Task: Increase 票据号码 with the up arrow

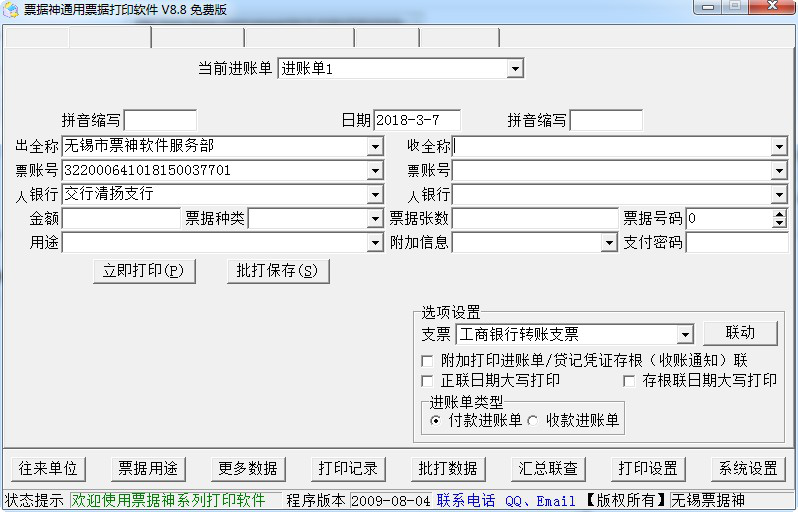Action: pyautogui.click(x=780, y=214)
